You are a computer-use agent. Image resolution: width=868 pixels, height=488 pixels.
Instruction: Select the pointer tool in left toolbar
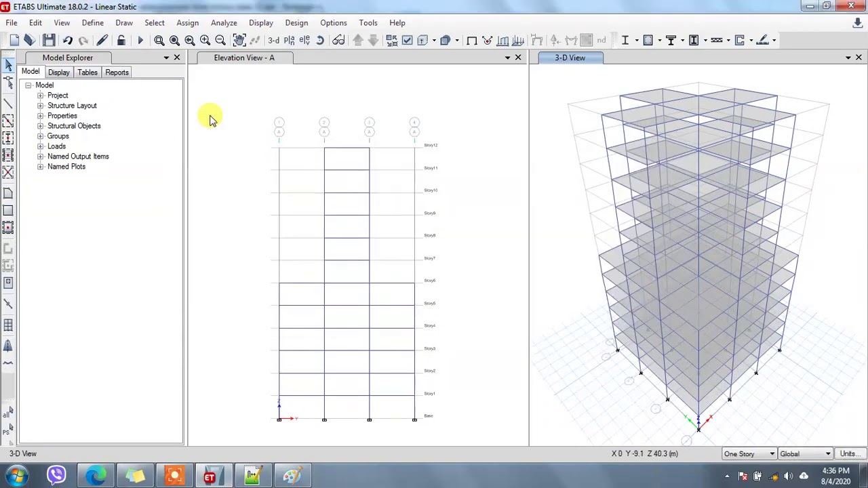coord(8,64)
